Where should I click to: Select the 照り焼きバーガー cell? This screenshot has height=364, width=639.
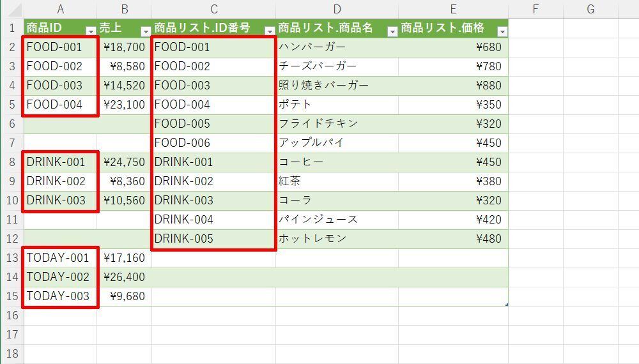point(337,86)
